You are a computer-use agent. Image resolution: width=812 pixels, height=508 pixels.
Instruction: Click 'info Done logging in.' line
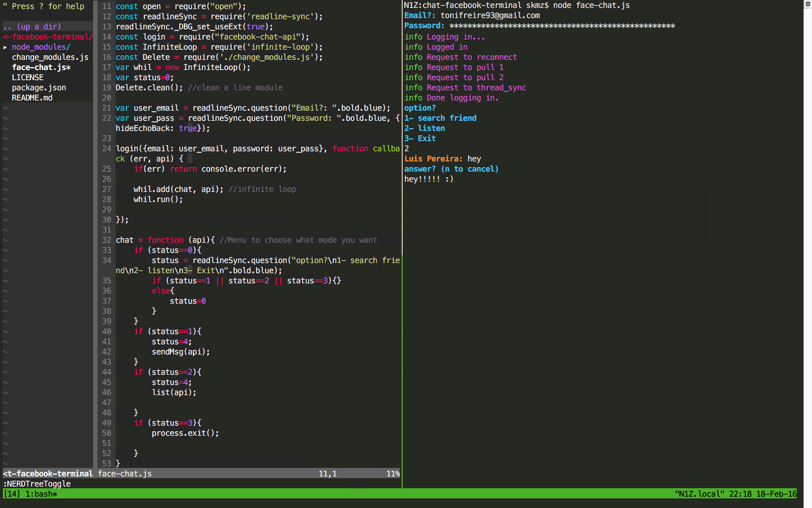click(x=452, y=98)
